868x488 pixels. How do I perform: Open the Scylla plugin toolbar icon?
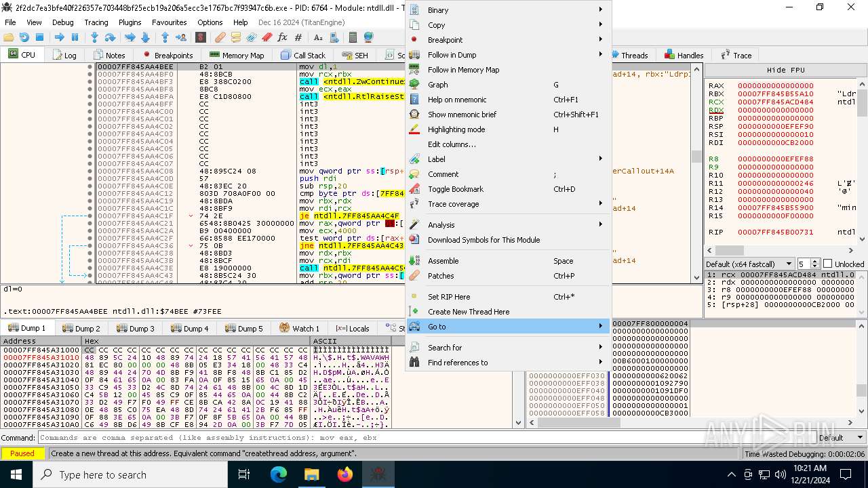coord(200,37)
